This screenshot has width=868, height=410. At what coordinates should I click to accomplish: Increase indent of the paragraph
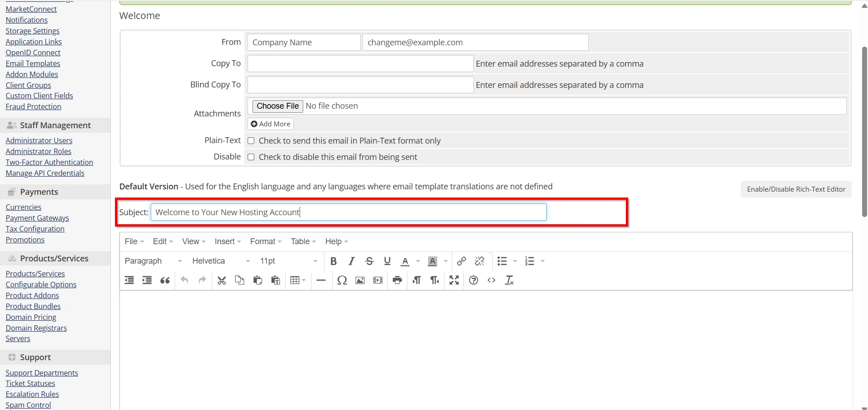point(147,280)
